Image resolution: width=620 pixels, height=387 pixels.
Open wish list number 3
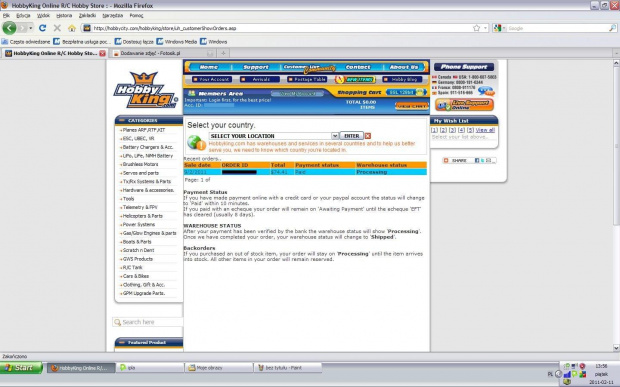point(452,130)
